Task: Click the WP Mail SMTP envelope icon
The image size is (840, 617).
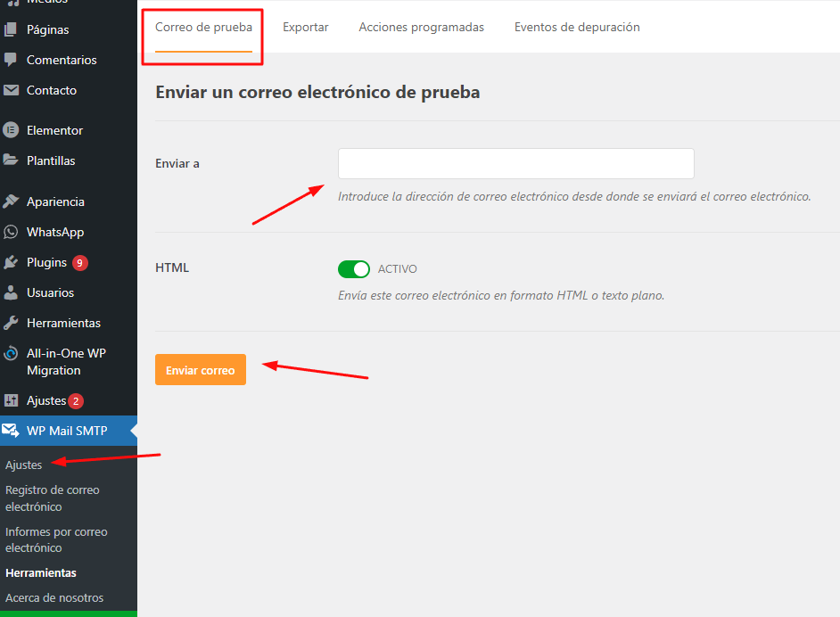Action: (11, 431)
